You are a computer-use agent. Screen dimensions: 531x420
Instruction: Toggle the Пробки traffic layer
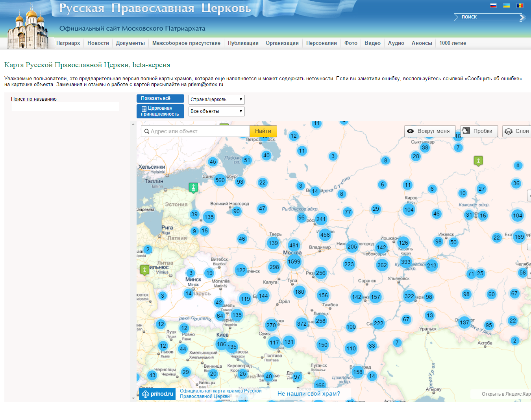[479, 131]
